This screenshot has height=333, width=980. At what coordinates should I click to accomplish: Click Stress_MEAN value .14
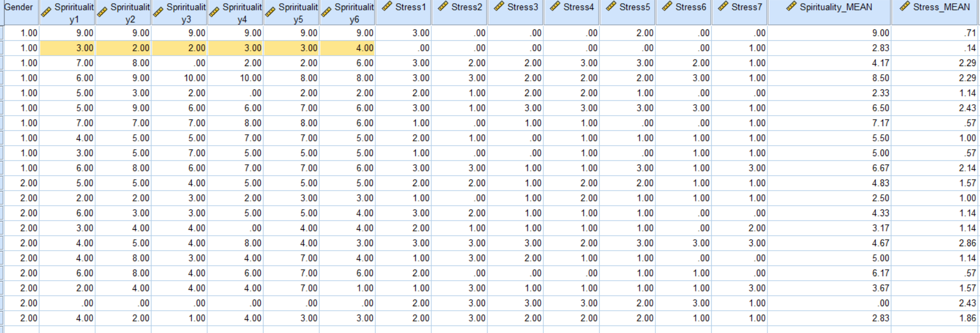970,48
